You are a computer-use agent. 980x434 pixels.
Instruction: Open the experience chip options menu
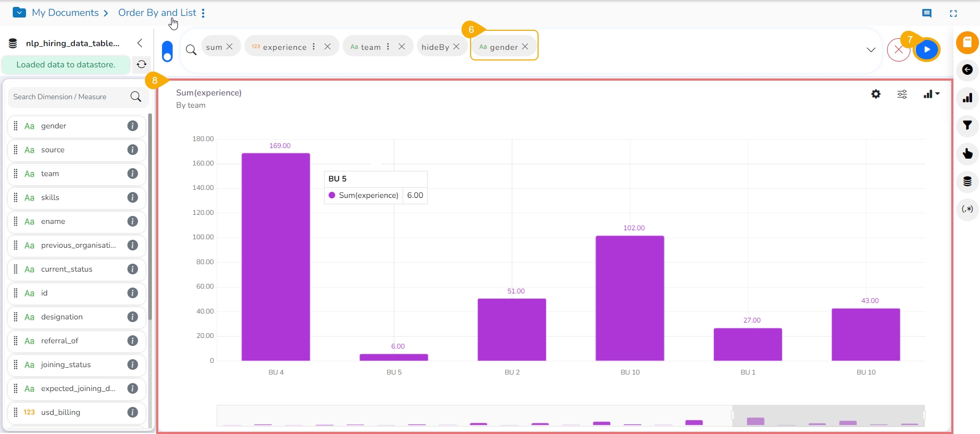pyautogui.click(x=314, y=47)
